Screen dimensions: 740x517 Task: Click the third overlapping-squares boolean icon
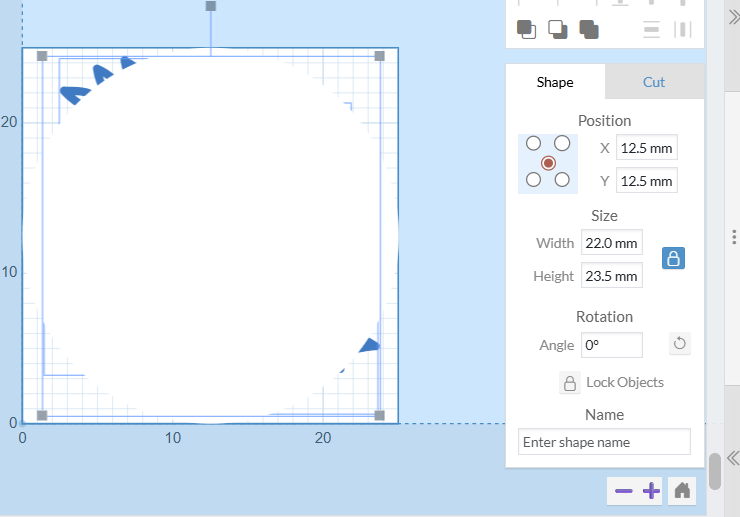click(589, 29)
